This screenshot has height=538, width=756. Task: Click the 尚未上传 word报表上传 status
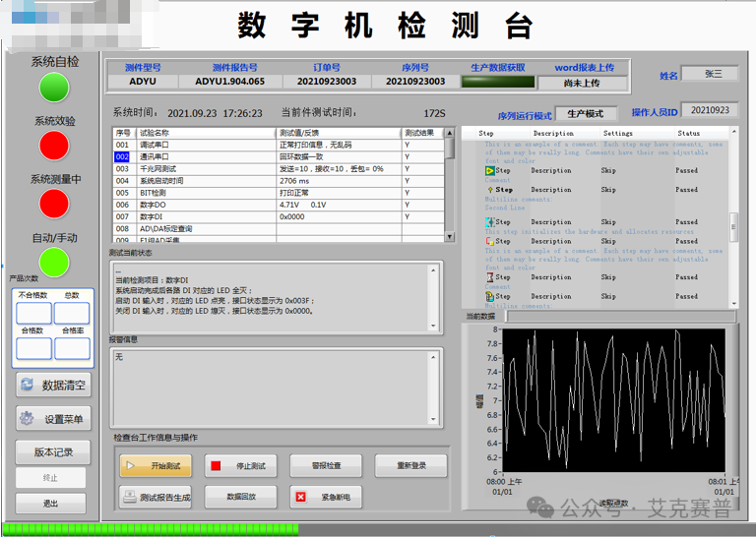[582, 83]
